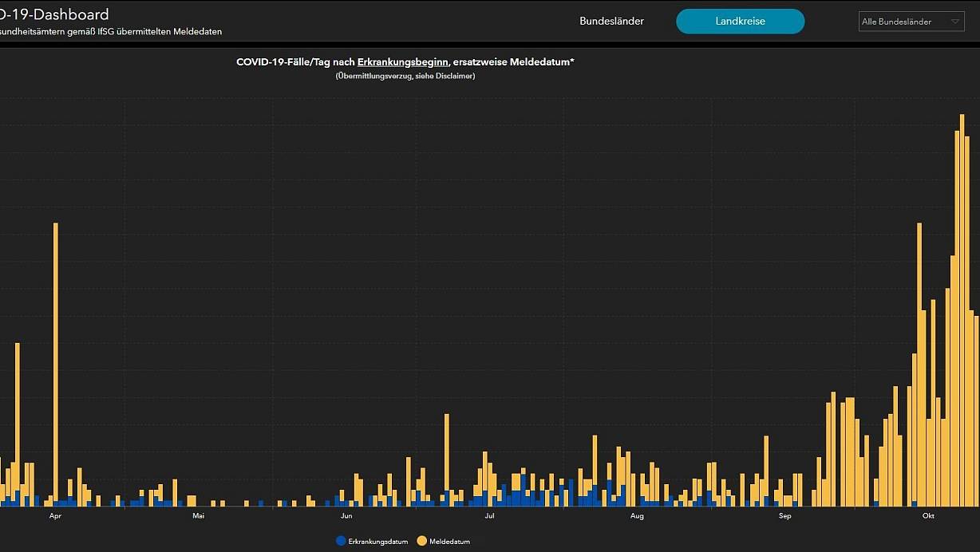Screen dimensions: 980x552
Task: Click the yellow Meldedatum legend circle
Action: (421, 541)
